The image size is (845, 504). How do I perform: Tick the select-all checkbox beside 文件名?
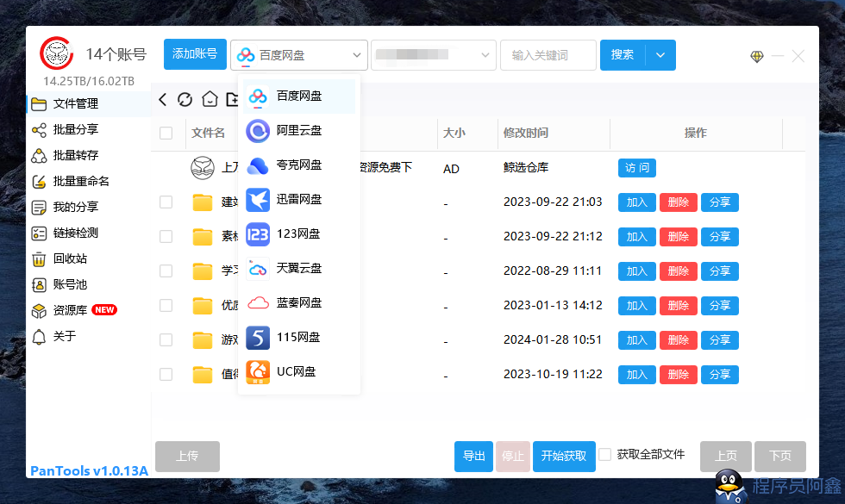166,133
